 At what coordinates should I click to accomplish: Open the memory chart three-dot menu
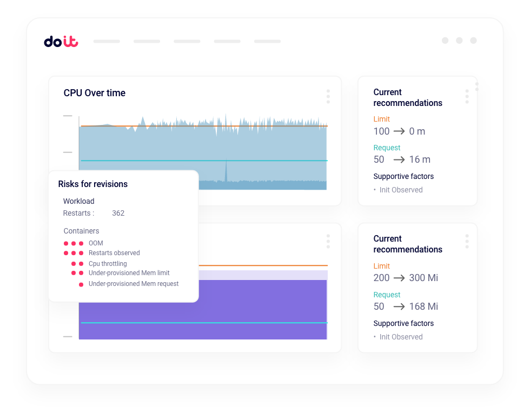tap(328, 241)
